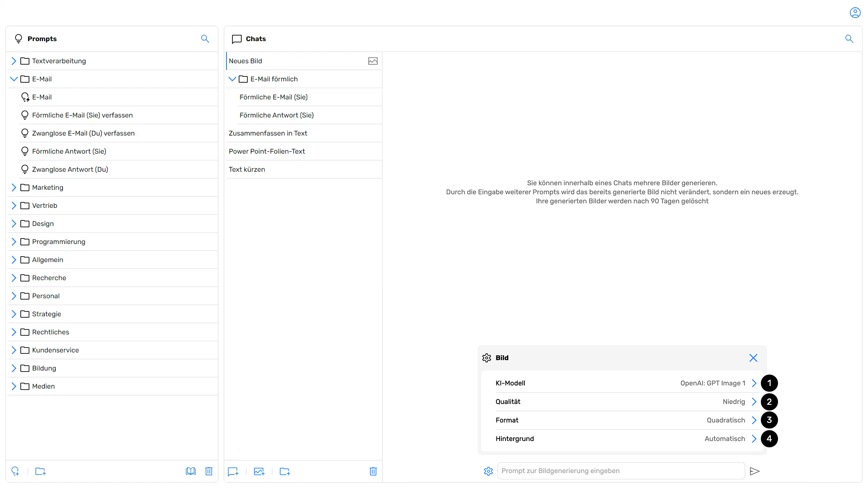Open search in the Chats panel
Image resolution: width=868 pixels, height=488 pixels.
[x=849, y=39]
